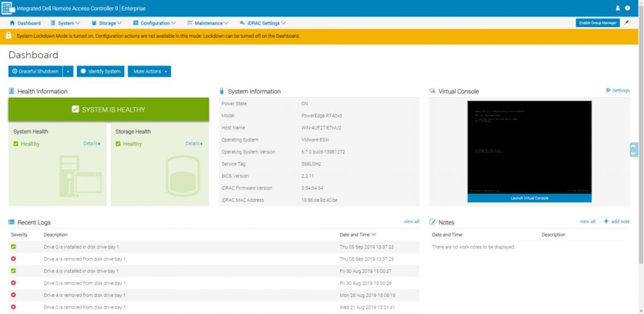This screenshot has width=644, height=314.
Task: Click the Identify System button
Action: [x=101, y=71]
